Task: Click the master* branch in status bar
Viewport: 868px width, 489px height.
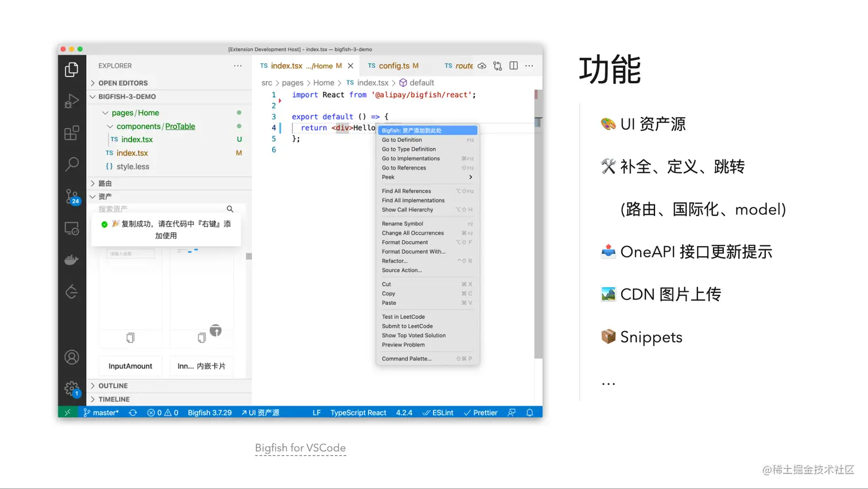Action: pyautogui.click(x=101, y=413)
